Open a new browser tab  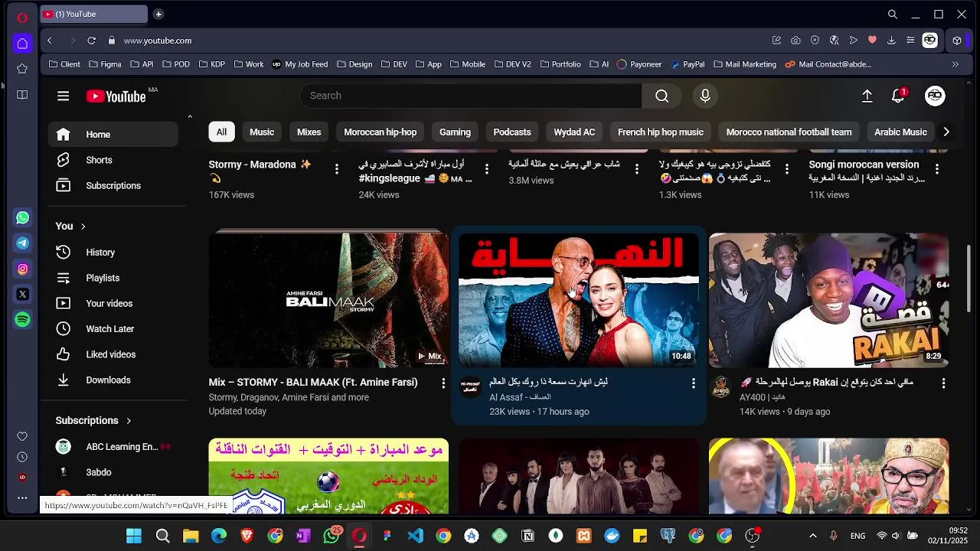158,14
